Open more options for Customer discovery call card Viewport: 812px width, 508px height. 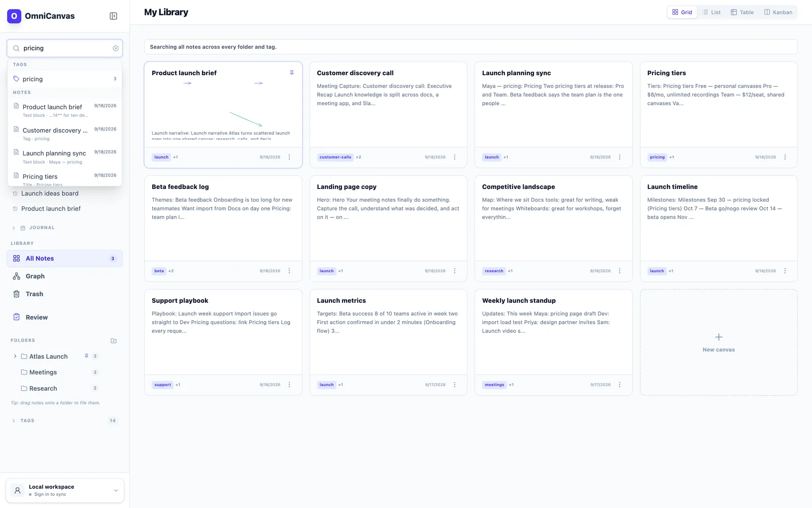click(x=455, y=157)
